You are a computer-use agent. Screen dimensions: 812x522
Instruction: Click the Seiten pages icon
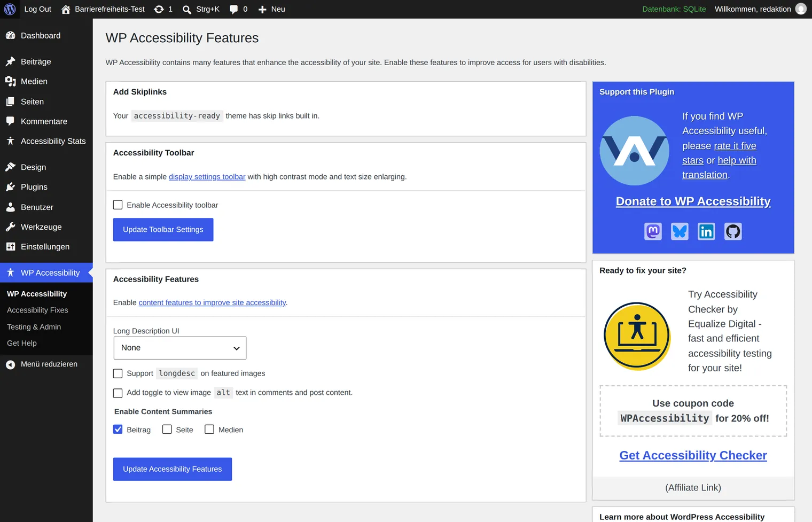pyautogui.click(x=10, y=102)
